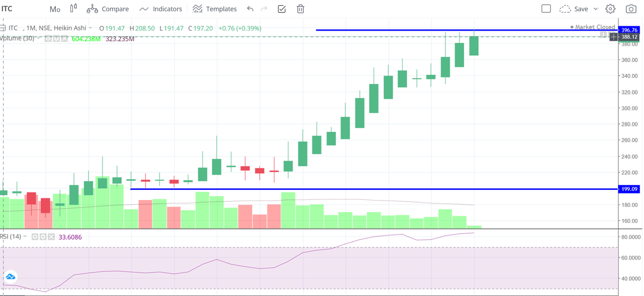Remove the Volume indicator

[x=64, y=39]
